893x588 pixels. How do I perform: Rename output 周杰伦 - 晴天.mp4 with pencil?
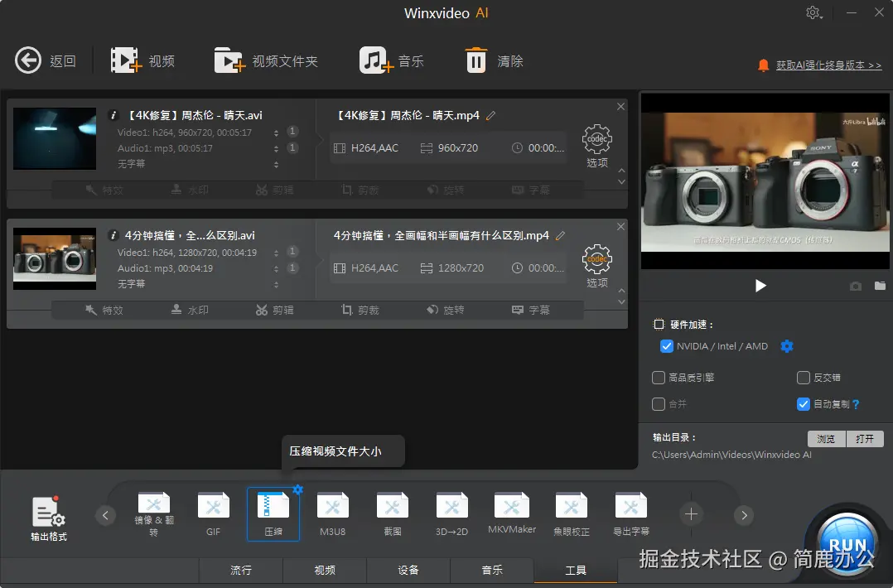coord(491,116)
